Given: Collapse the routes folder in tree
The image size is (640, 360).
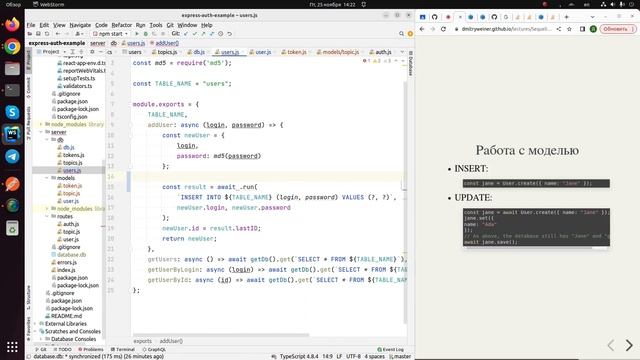Looking at the screenshot, I should 47,217.
